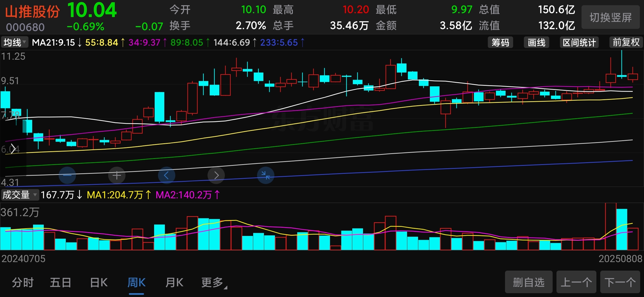Click 最高 price 10.20
The height and width of the screenshot is (297, 644).
[x=356, y=10]
